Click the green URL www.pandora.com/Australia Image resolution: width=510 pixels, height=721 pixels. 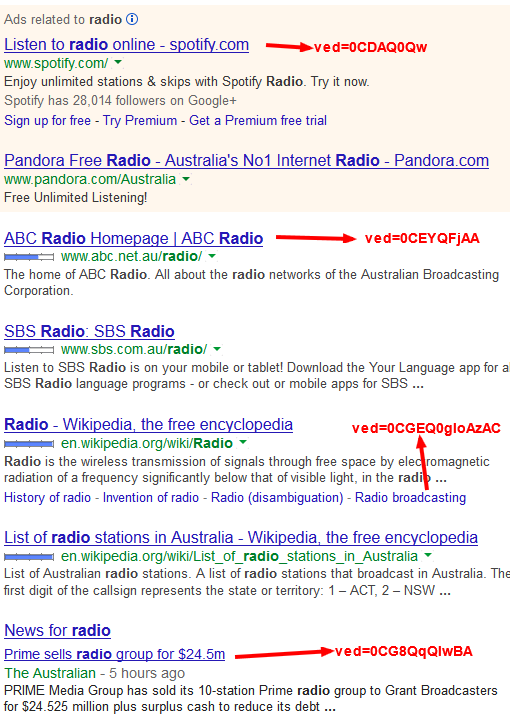click(x=90, y=179)
